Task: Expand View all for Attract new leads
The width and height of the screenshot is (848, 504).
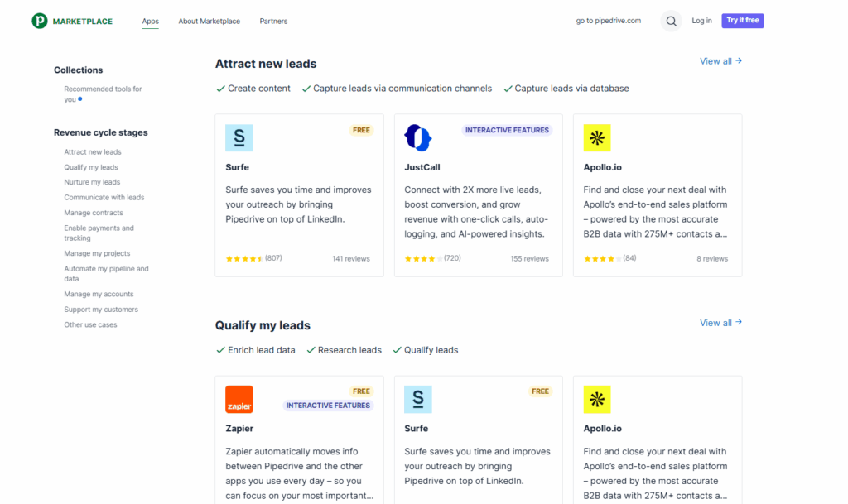Action: tap(720, 61)
